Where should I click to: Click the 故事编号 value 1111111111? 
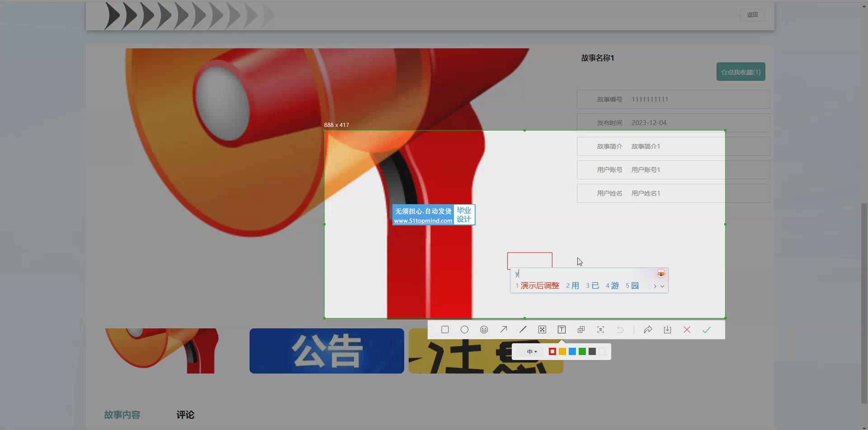point(650,99)
